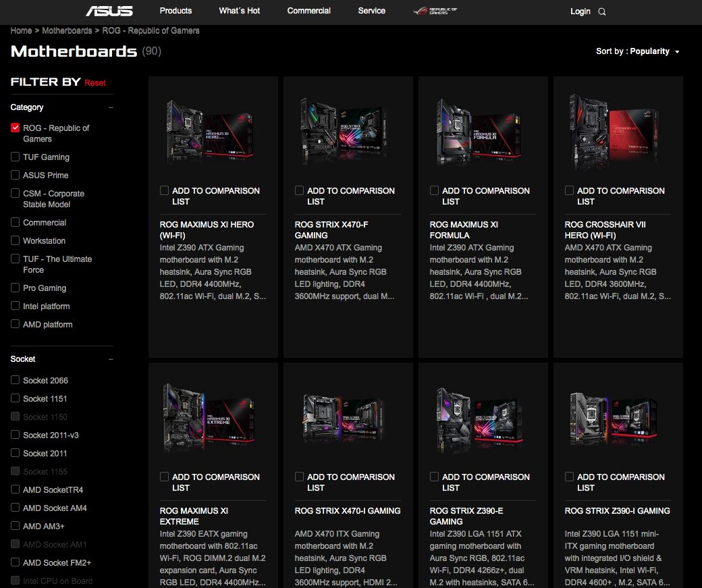The height and width of the screenshot is (588, 702).
Task: Click the ROG STRIX Z390-E GAMING title
Action: tap(466, 516)
